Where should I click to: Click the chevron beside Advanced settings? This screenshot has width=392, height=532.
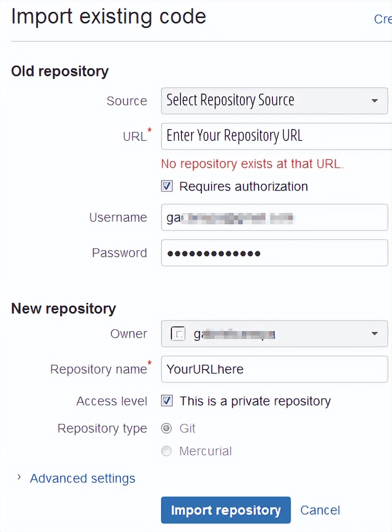(19, 478)
